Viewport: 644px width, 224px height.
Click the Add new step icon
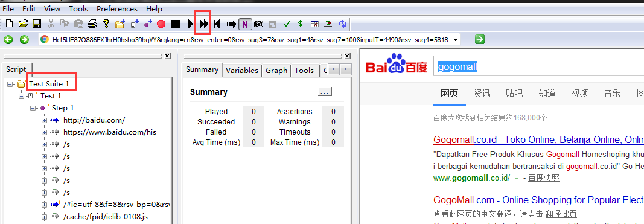coord(148,24)
